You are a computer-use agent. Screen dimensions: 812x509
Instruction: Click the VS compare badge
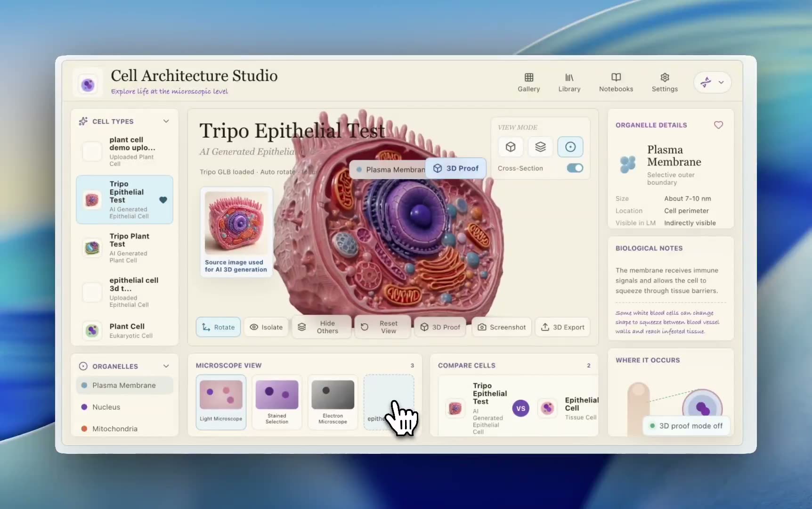tap(520, 409)
